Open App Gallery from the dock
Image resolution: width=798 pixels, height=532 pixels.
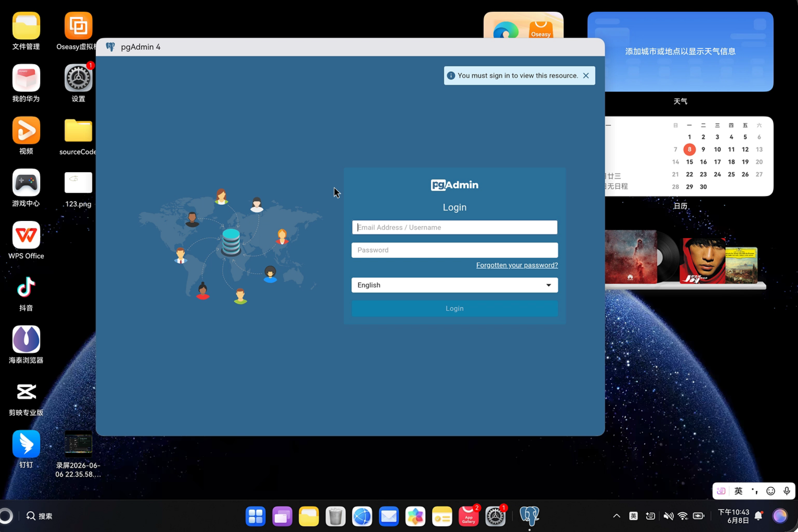tap(469, 516)
